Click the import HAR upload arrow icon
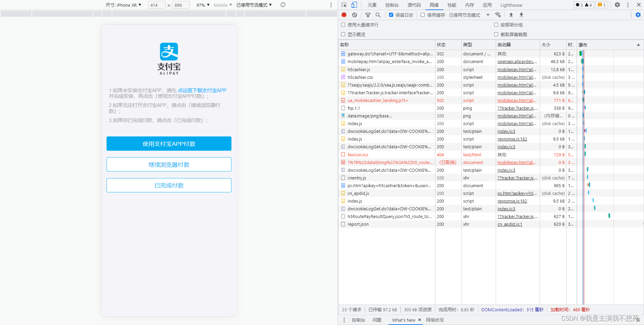Image resolution: width=644 pixels, height=325 pixels. [x=511, y=15]
